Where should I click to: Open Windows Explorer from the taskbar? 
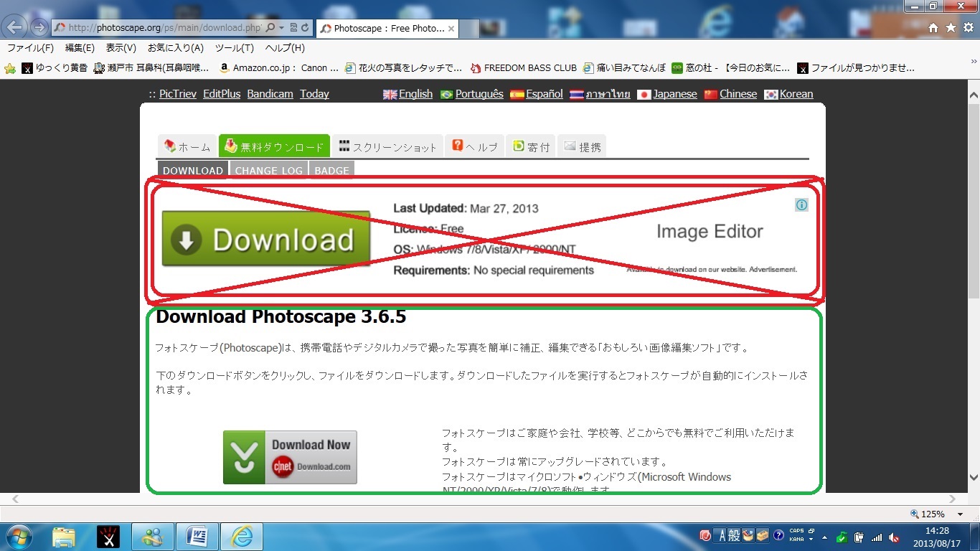click(x=64, y=537)
